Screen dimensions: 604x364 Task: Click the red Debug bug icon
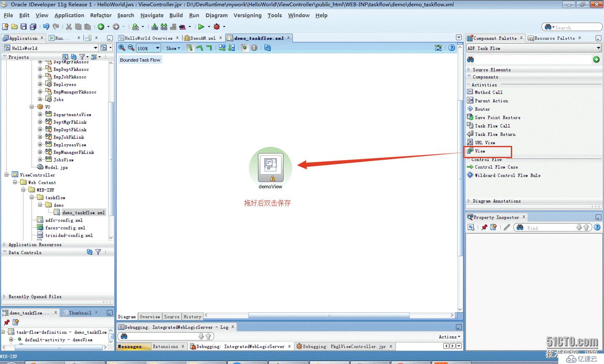click(216, 27)
